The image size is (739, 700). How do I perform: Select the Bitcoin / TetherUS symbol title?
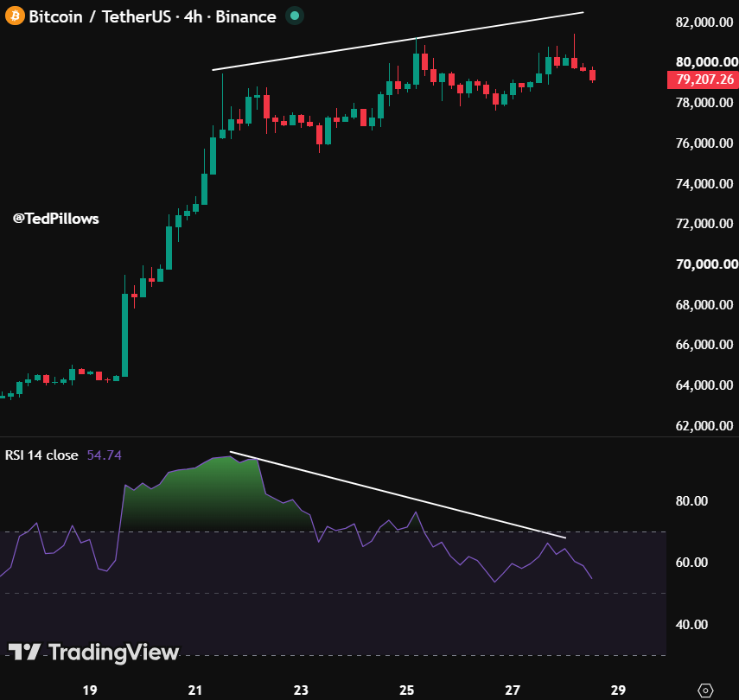100,17
